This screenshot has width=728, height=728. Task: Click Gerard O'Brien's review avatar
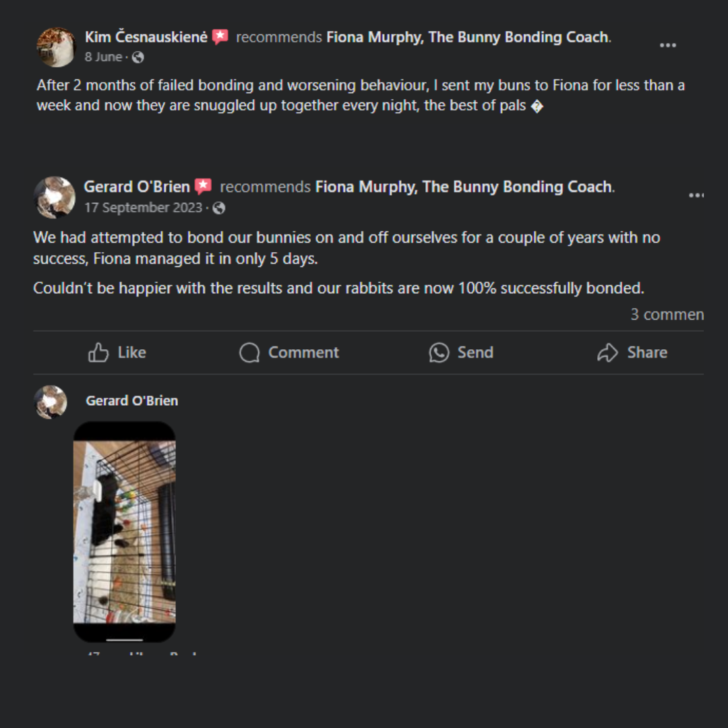click(x=55, y=198)
